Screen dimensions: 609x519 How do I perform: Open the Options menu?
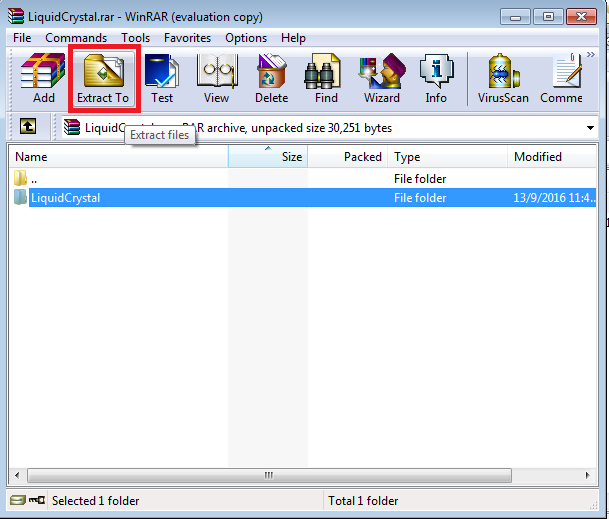coord(246,38)
